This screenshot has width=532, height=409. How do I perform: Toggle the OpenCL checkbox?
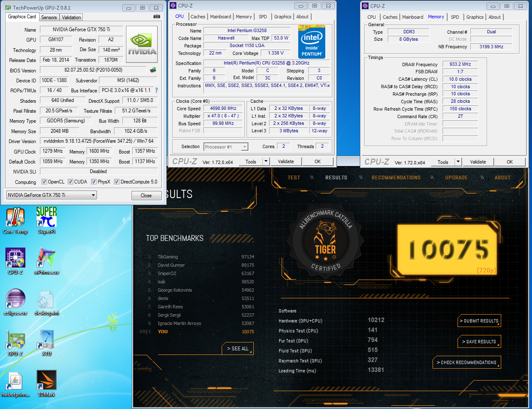click(x=44, y=182)
